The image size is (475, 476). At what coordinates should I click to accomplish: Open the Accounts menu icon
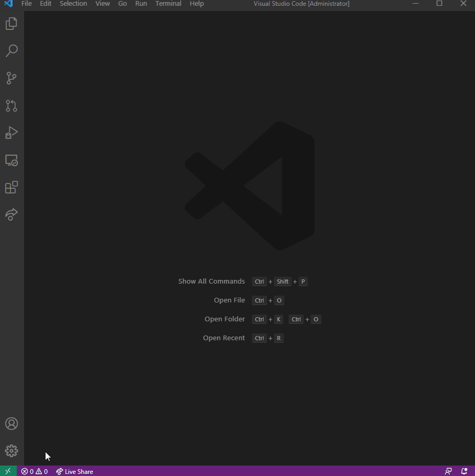(x=12, y=424)
